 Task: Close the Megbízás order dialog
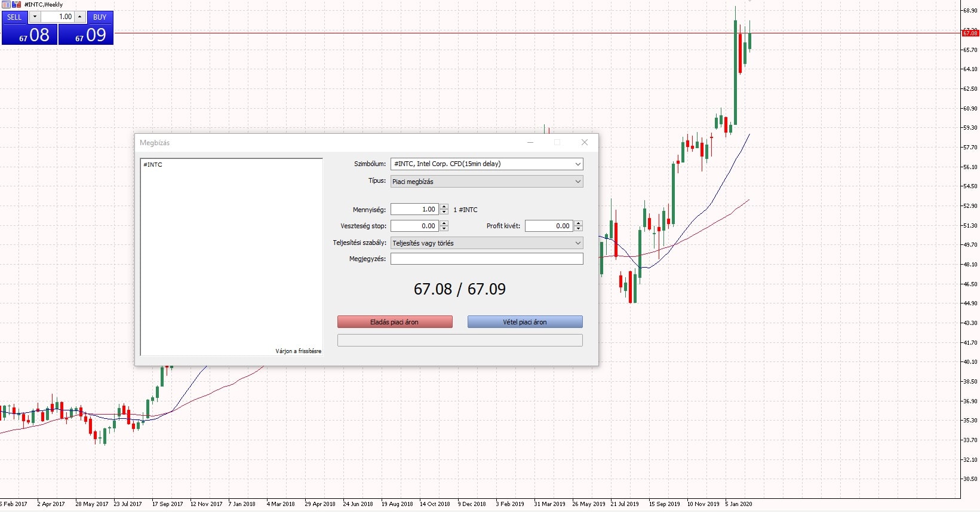585,142
